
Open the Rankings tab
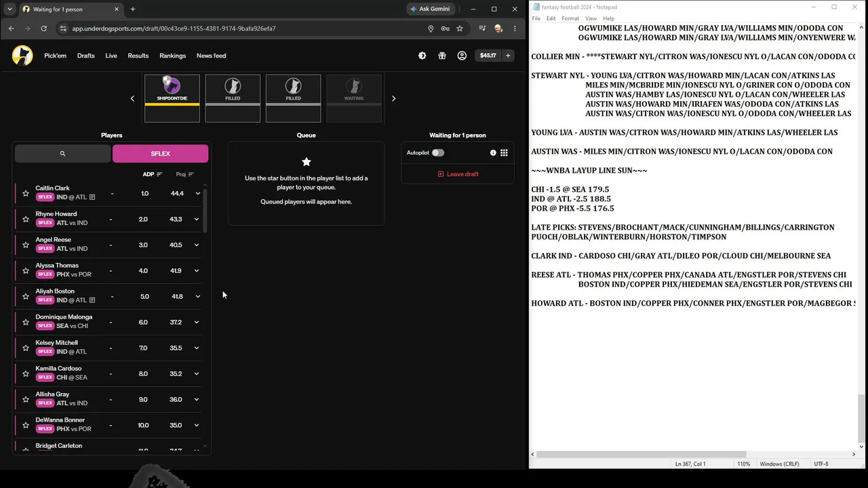pos(172,56)
